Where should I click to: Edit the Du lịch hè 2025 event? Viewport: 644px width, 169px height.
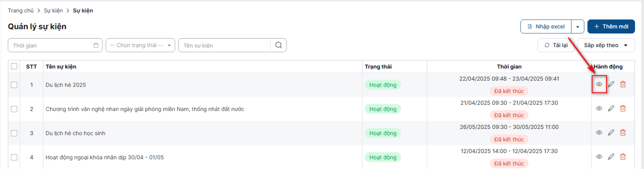(x=611, y=84)
